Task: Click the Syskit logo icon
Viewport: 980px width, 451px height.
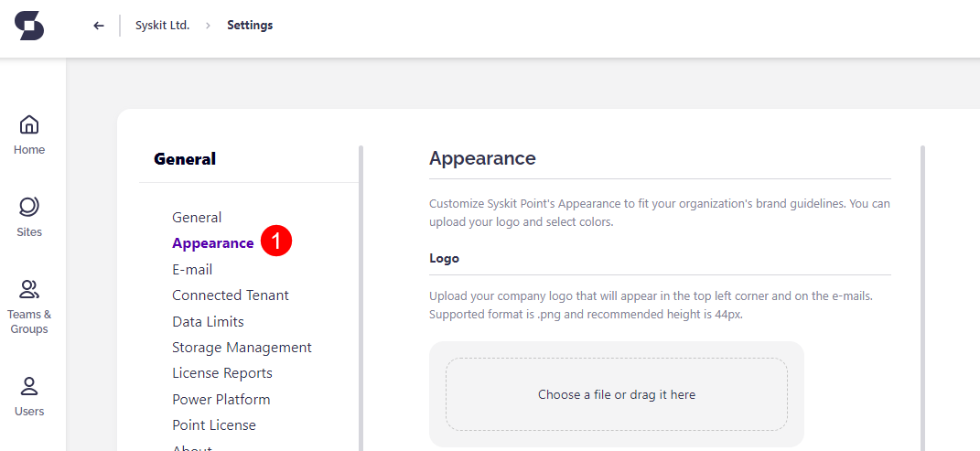Action: pos(29,26)
